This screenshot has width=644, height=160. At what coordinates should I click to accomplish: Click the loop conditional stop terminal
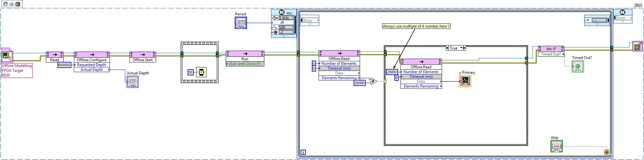tap(606, 152)
